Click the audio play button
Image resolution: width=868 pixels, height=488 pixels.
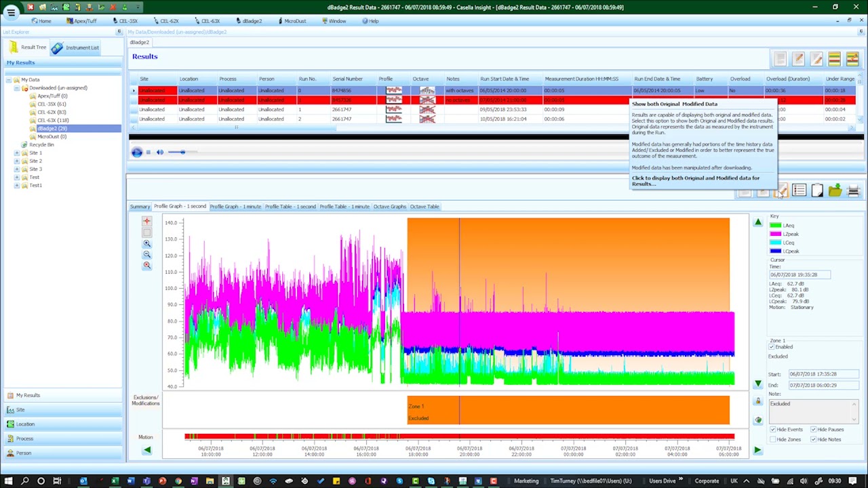(137, 152)
